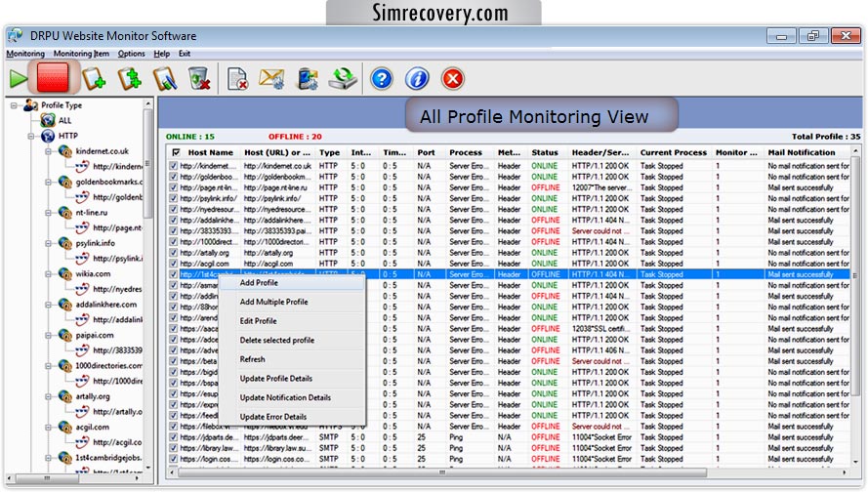Click the computer profile settings toolbar icon
Image resolution: width=868 pixels, height=492 pixels.
[x=308, y=79]
